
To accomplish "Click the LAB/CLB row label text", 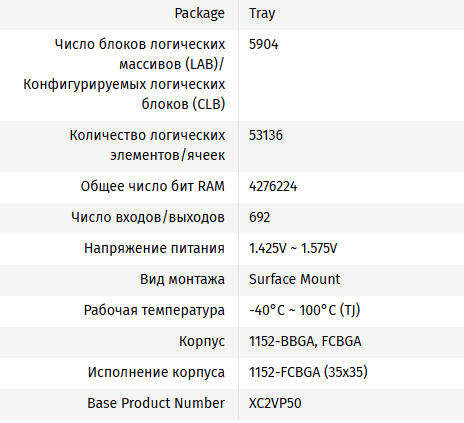I will click(x=124, y=74).
